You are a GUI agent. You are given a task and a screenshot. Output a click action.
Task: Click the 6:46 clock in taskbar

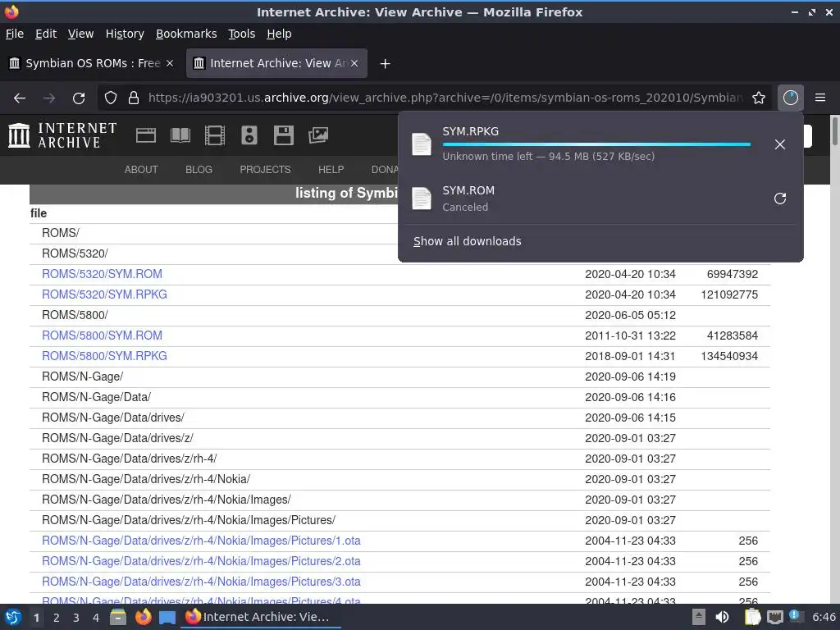824,617
